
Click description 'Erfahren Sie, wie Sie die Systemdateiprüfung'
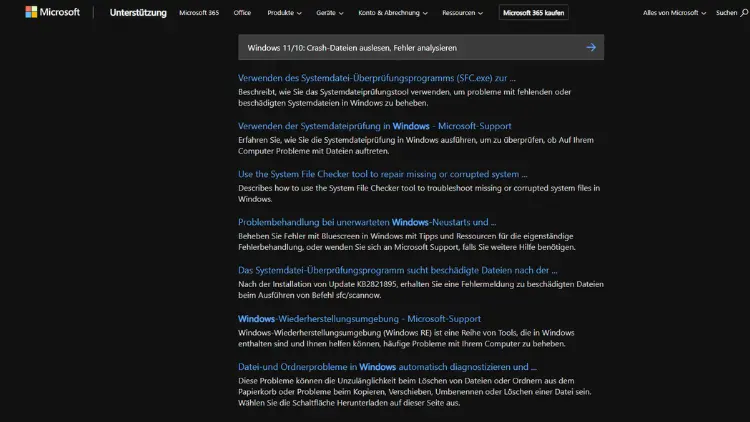[416, 145]
